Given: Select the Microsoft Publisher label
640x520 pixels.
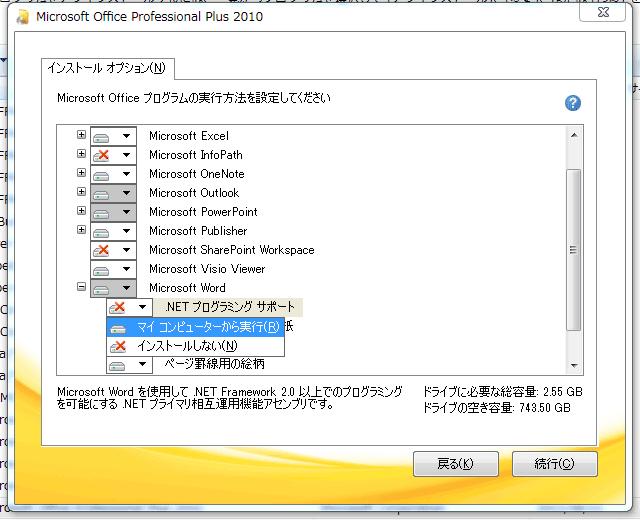Looking at the screenshot, I should [x=198, y=231].
